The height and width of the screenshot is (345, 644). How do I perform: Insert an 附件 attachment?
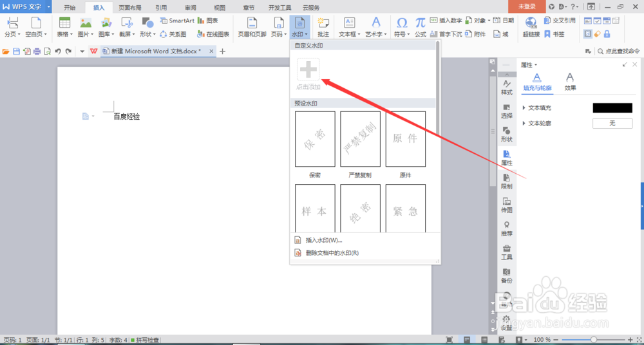(476, 35)
